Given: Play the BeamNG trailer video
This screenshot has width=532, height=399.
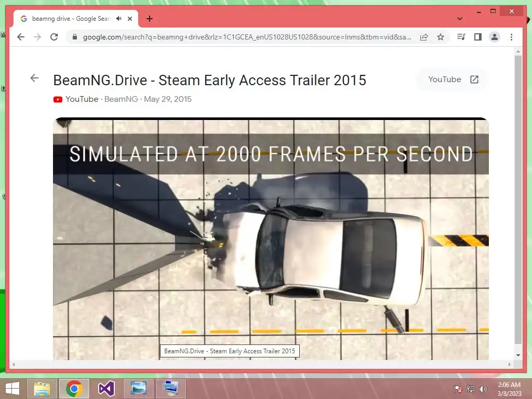Looking at the screenshot, I should [x=271, y=239].
